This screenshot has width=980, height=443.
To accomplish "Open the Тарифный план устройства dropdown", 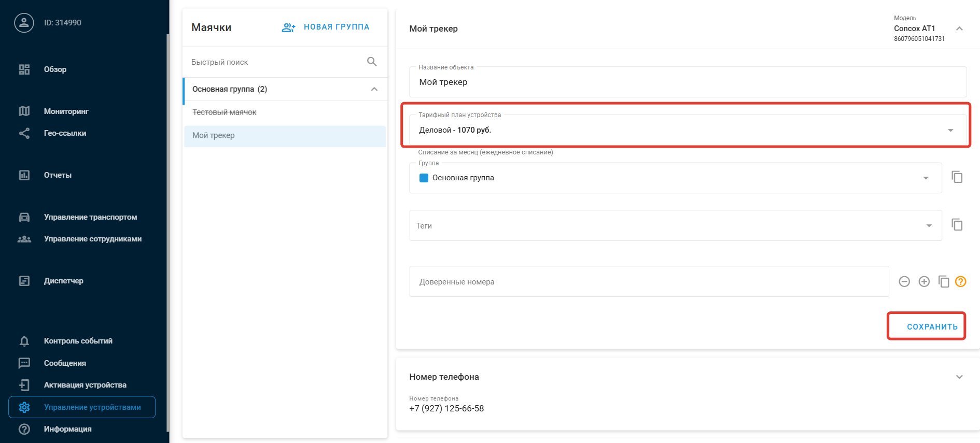I will (x=950, y=130).
